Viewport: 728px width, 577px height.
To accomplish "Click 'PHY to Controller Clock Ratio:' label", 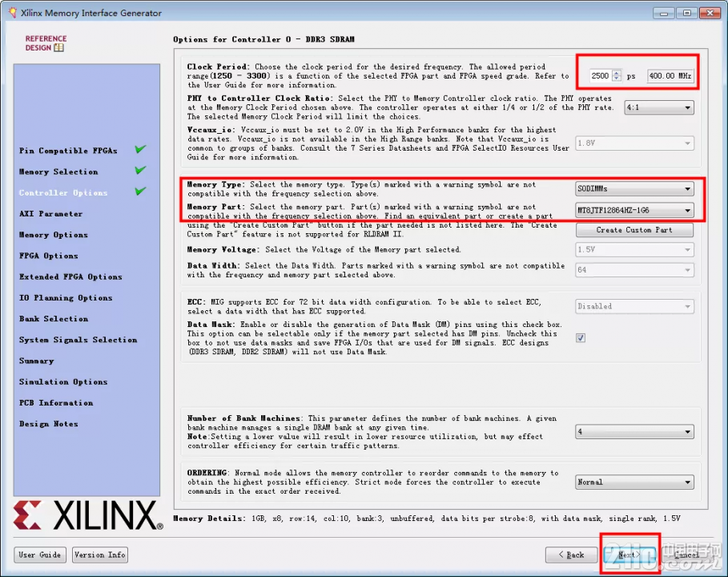I will point(260,99).
